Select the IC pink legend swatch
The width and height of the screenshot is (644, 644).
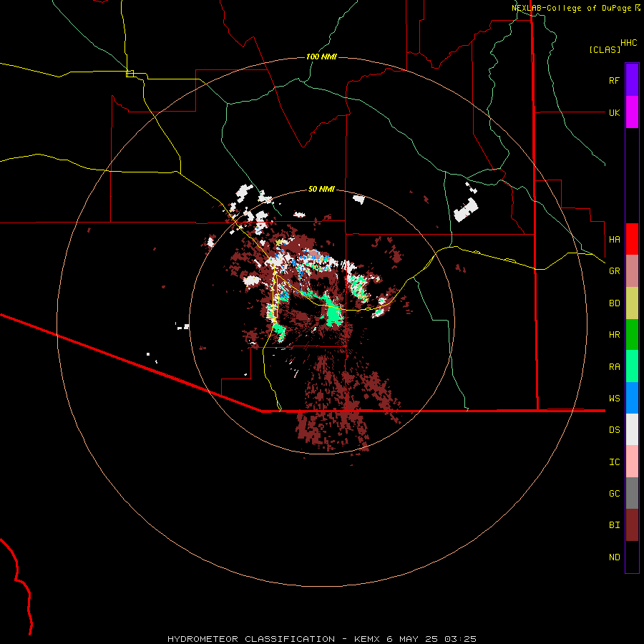[x=632, y=462]
